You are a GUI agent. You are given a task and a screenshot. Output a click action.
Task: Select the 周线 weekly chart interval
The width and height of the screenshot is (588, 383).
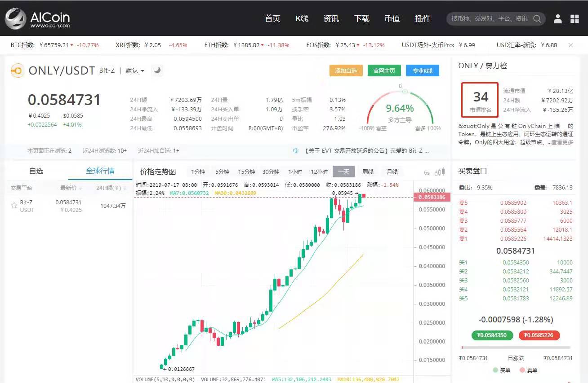368,172
